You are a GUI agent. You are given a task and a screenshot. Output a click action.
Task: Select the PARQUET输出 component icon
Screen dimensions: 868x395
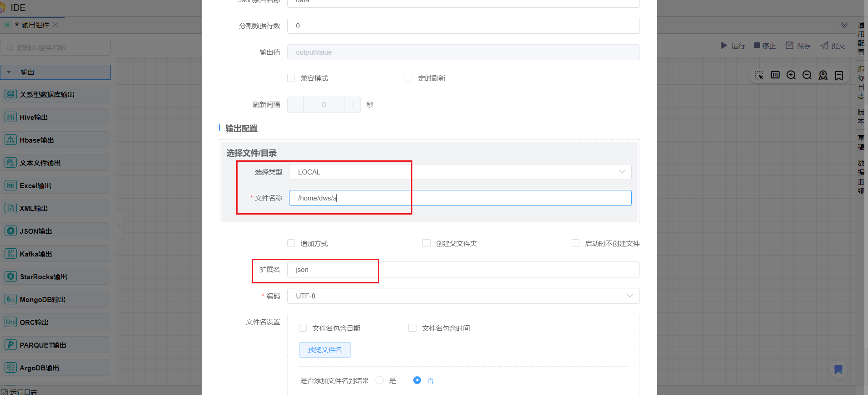coord(11,345)
